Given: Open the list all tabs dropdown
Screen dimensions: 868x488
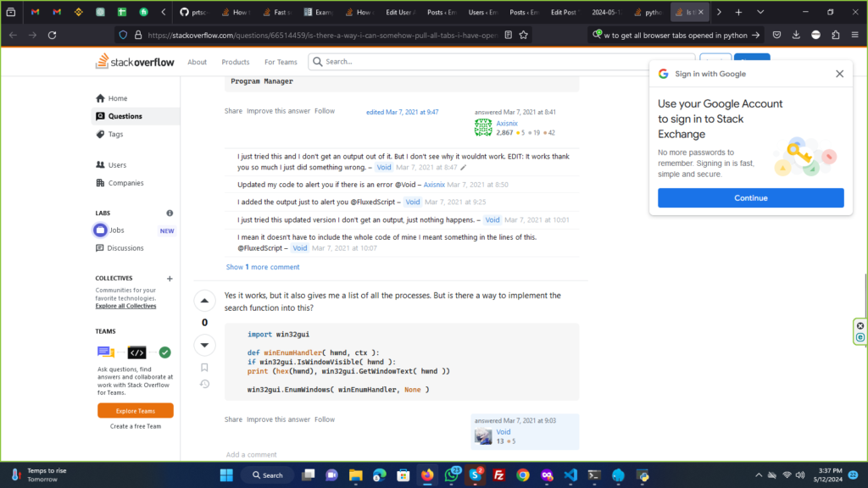Looking at the screenshot, I should tap(759, 13).
